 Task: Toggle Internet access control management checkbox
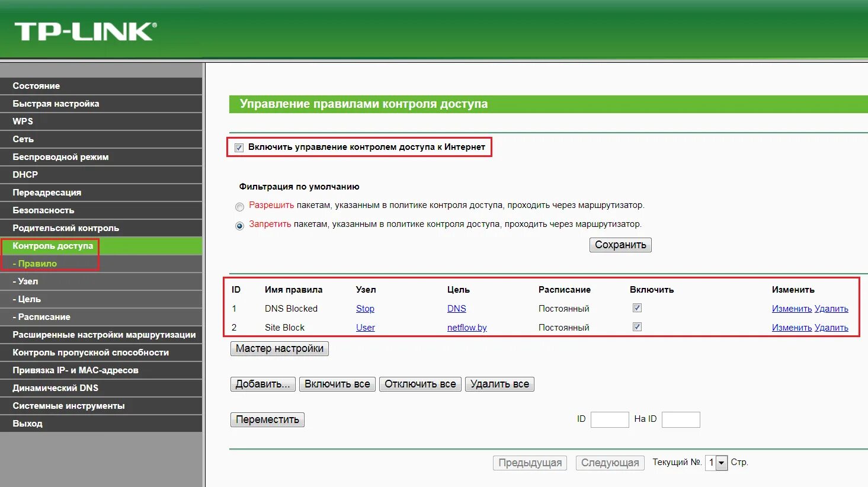pyautogui.click(x=239, y=148)
